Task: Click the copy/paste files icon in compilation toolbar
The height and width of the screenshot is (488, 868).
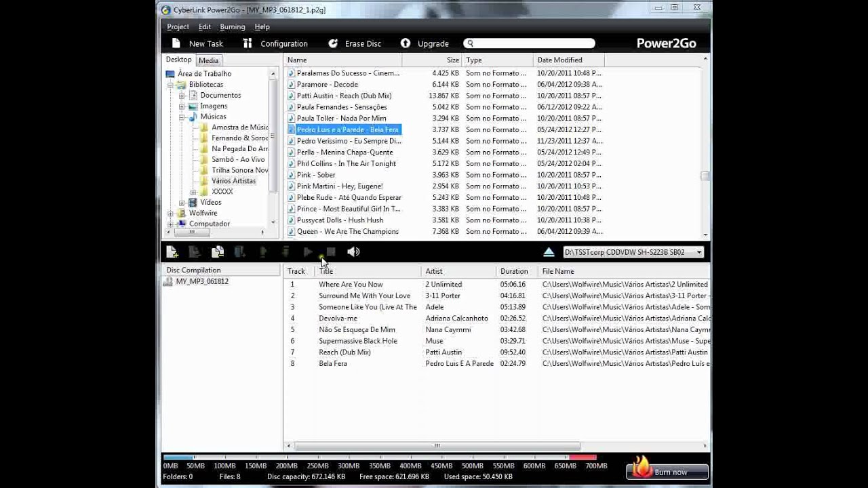Action: point(218,252)
